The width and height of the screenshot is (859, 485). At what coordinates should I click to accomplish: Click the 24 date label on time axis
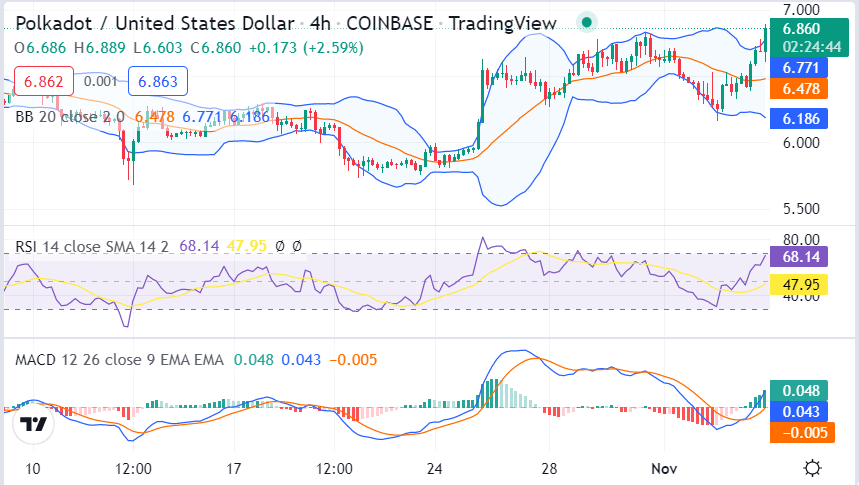coord(434,469)
